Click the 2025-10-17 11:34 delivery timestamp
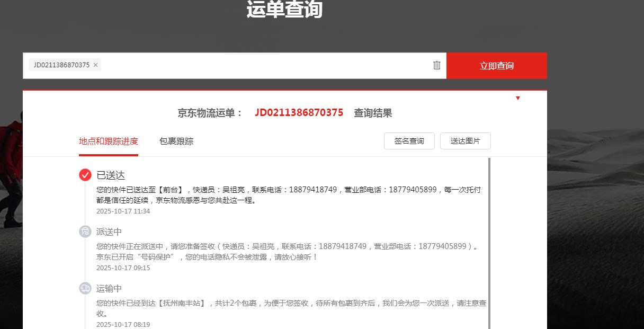Screen dimensions: 644x329 pos(123,211)
